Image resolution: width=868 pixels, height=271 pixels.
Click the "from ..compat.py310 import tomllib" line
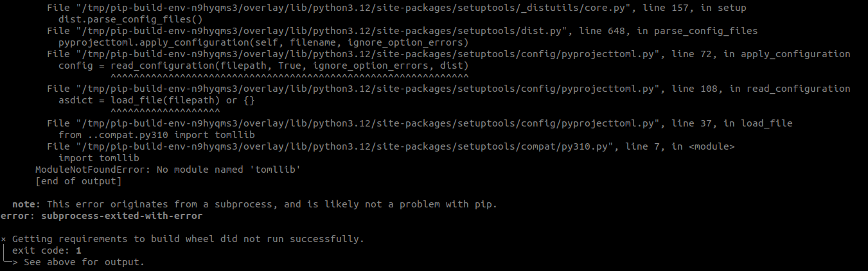click(x=157, y=135)
